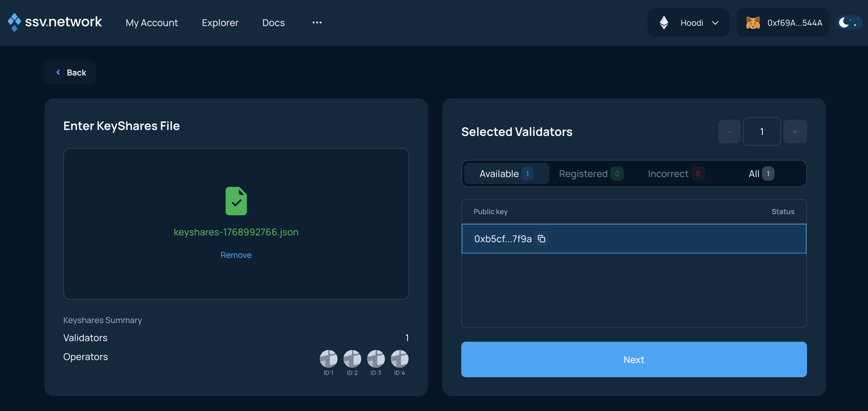Increase validator count with plus stepper
Screen dimensions: 868x411
pos(795,131)
